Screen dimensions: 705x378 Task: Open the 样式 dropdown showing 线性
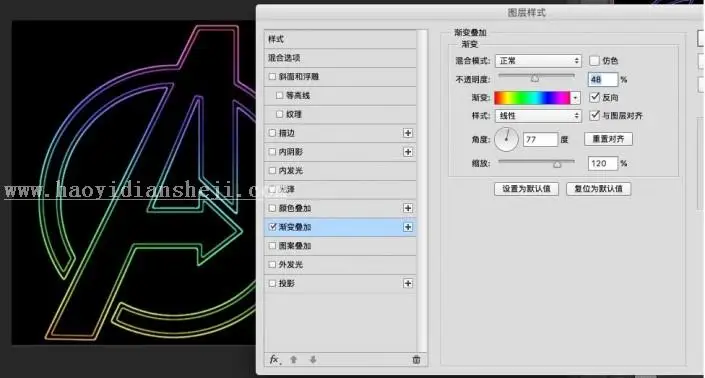[538, 116]
